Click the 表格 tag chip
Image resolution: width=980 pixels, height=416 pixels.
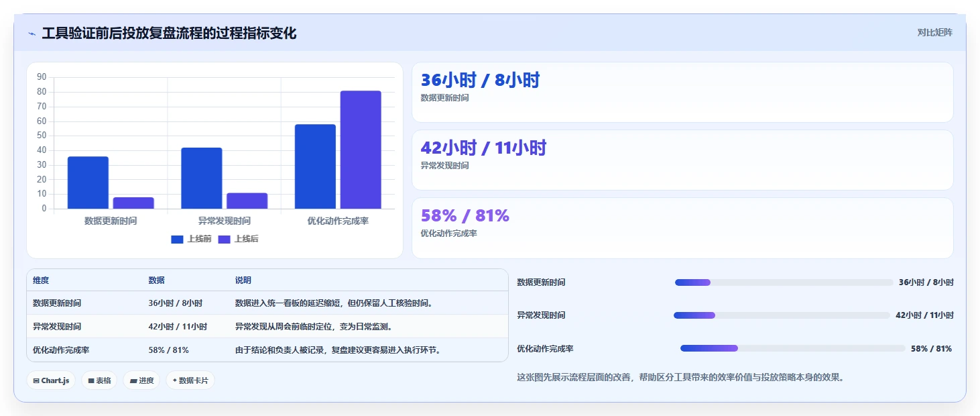click(x=99, y=380)
